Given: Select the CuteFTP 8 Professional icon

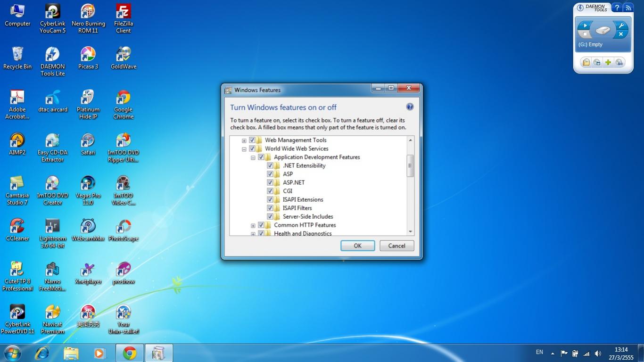Looking at the screenshot, I should coord(17,276).
